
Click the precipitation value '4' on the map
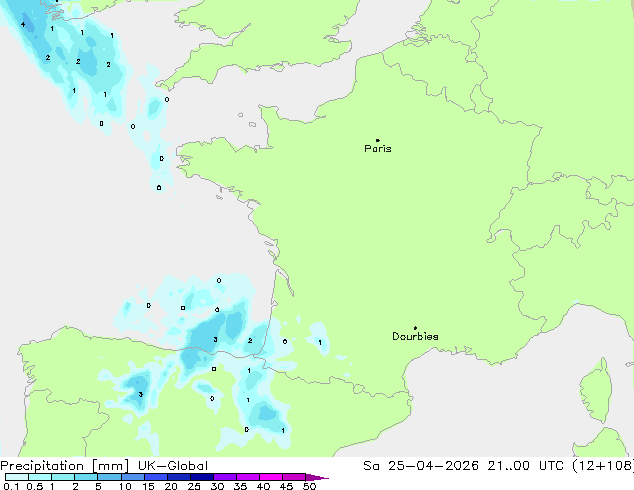click(x=23, y=25)
